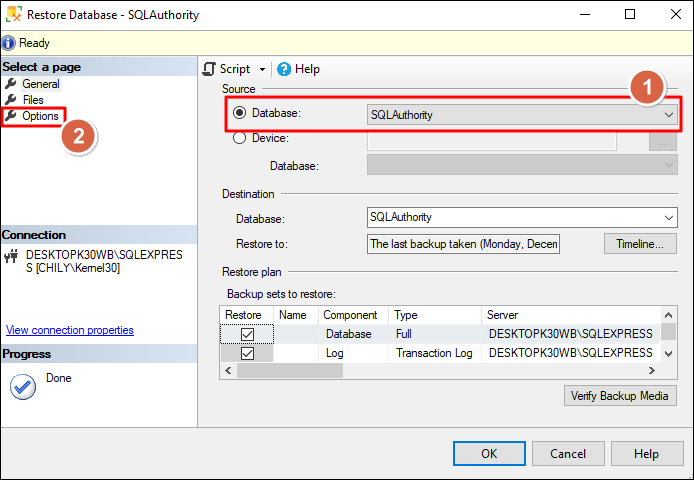Click the Cancel button
Viewport: 694px width, 480px height.
(x=568, y=453)
